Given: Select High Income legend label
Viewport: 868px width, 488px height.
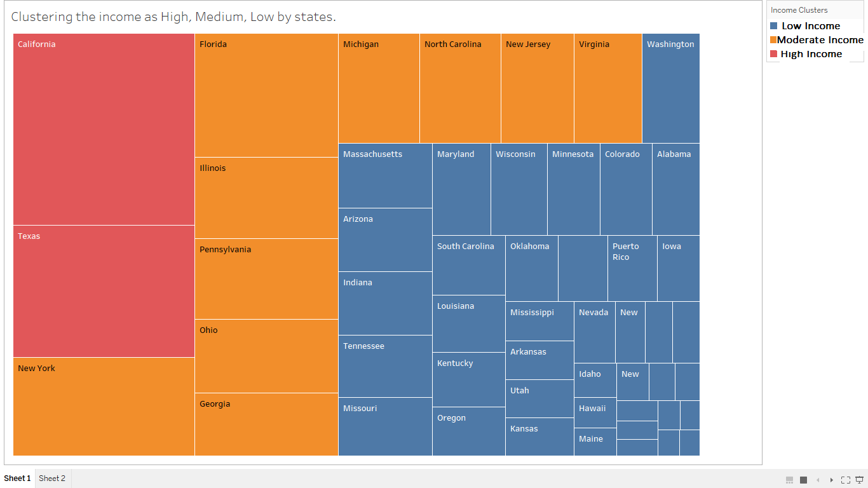Looking at the screenshot, I should click(x=811, y=54).
